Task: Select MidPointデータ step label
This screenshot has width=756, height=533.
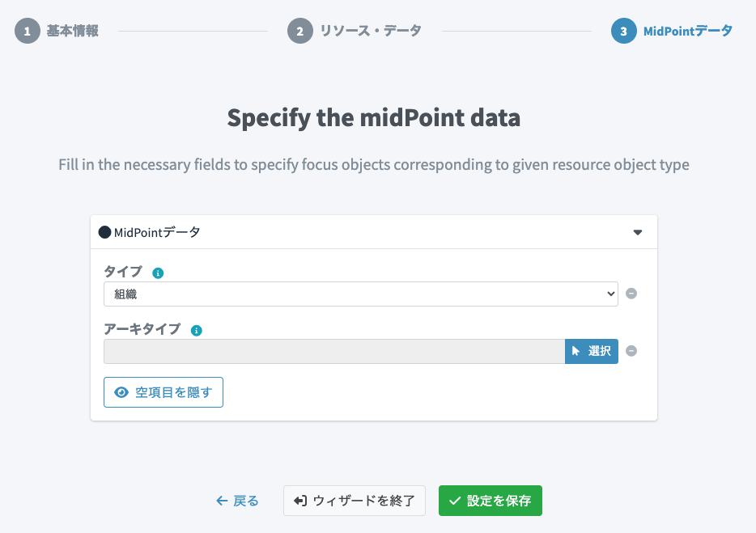Action: click(x=687, y=32)
